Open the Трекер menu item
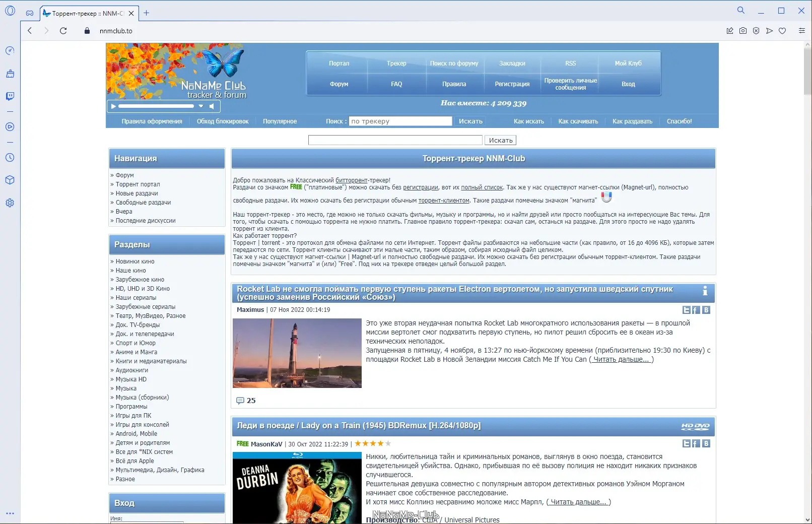This screenshot has height=524, width=812. click(396, 63)
